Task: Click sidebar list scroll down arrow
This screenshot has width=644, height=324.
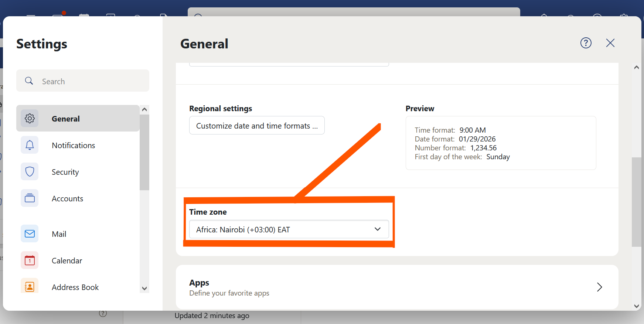Action: pyautogui.click(x=144, y=289)
